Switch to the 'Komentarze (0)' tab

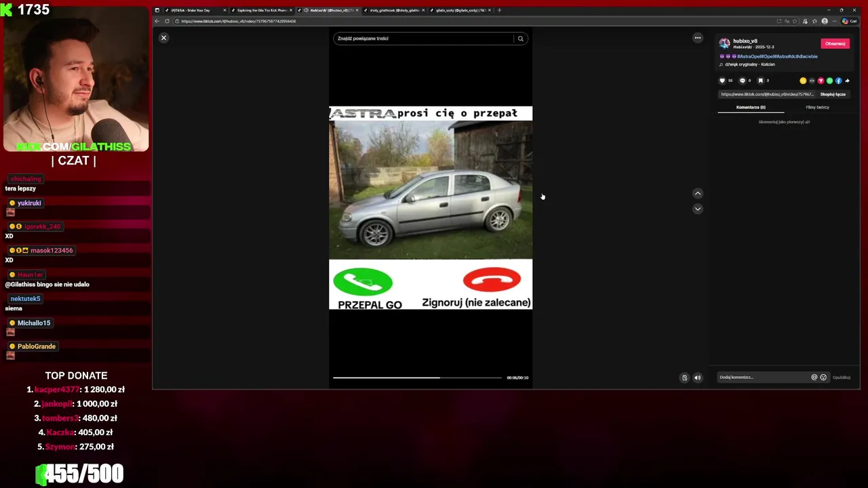[x=751, y=107]
